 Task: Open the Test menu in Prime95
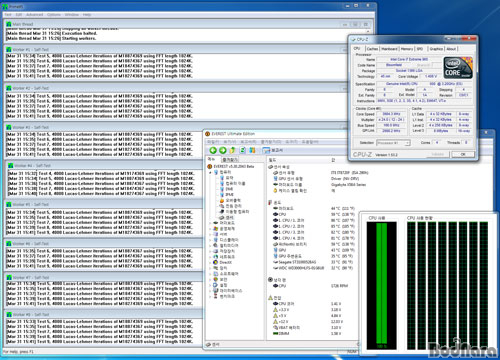pos(8,15)
